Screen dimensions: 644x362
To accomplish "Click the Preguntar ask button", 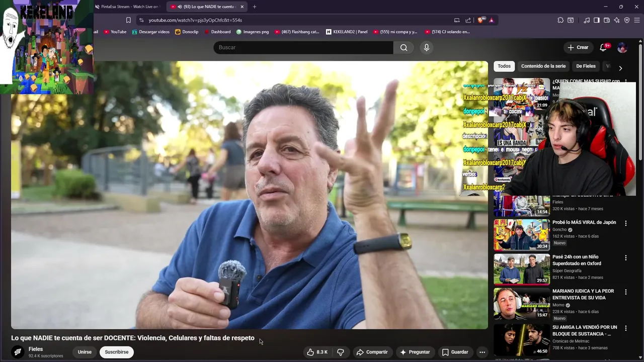I will point(415,352).
